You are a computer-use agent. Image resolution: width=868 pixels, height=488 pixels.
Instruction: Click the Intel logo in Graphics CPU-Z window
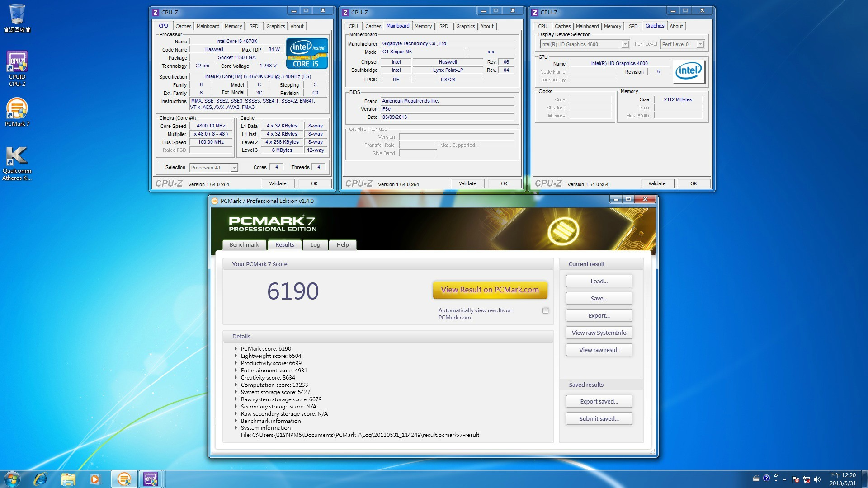(x=689, y=71)
